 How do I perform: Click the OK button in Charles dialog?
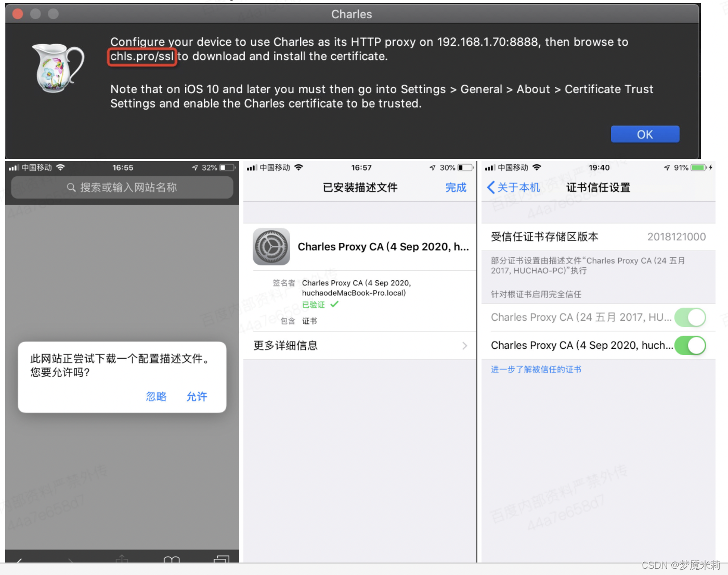tap(645, 134)
